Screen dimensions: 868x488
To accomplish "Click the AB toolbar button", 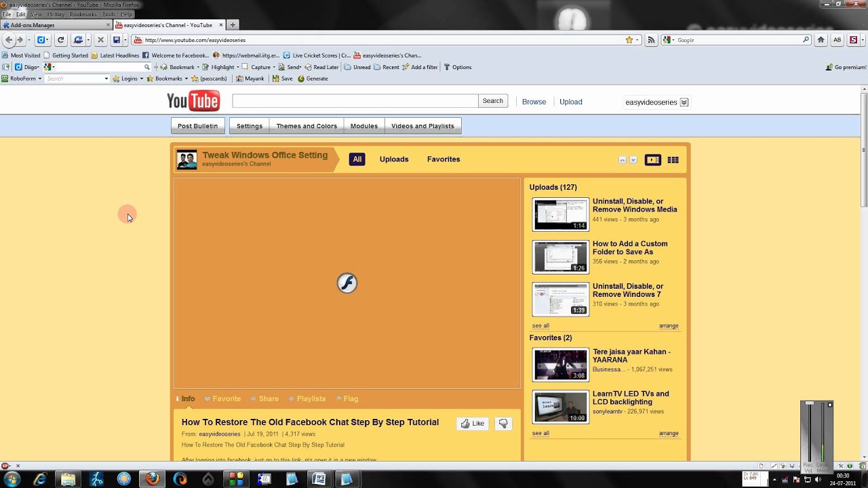I will coord(837,40).
